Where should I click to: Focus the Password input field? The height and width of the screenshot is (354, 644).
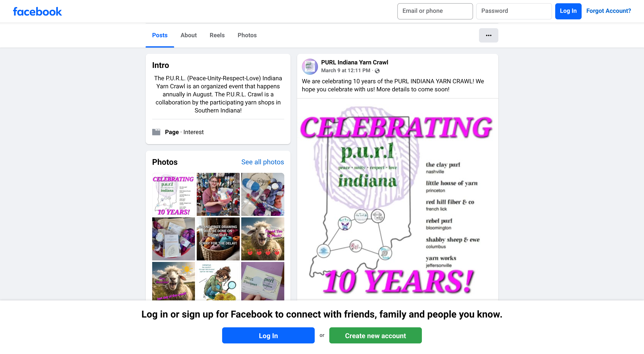[514, 11]
